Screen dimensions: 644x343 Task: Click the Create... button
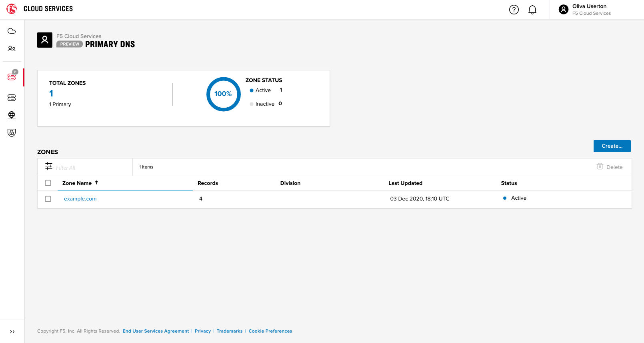(612, 146)
